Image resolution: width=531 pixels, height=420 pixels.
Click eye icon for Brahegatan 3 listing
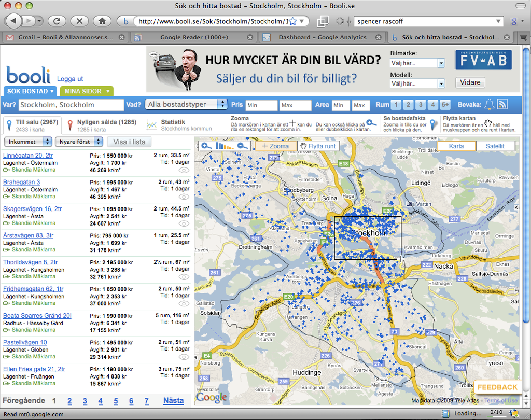tap(184, 197)
